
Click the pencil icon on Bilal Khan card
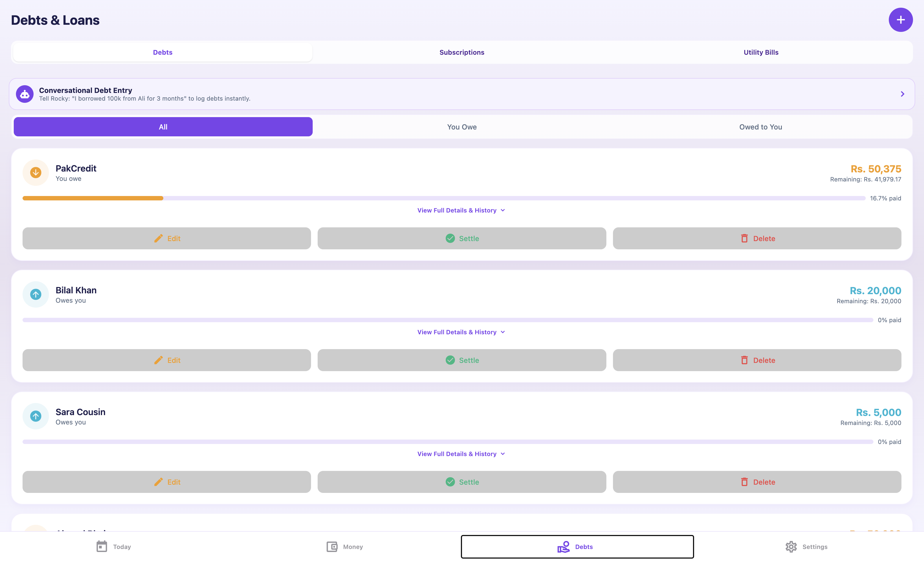(159, 360)
